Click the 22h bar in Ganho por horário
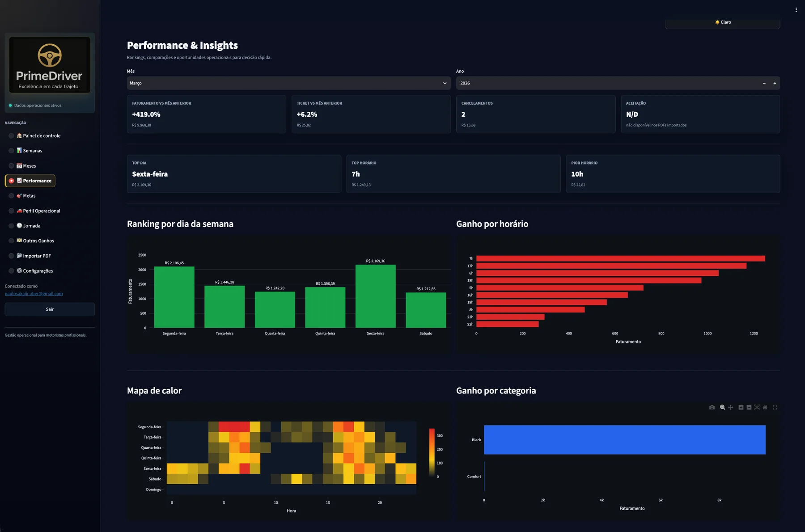The height and width of the screenshot is (532, 805). click(508, 324)
